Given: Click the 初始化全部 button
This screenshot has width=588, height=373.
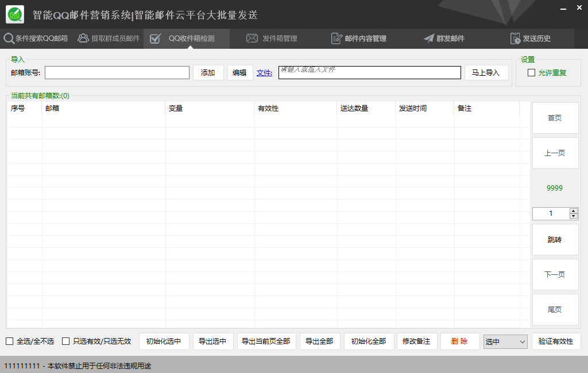Looking at the screenshot, I should point(369,341).
